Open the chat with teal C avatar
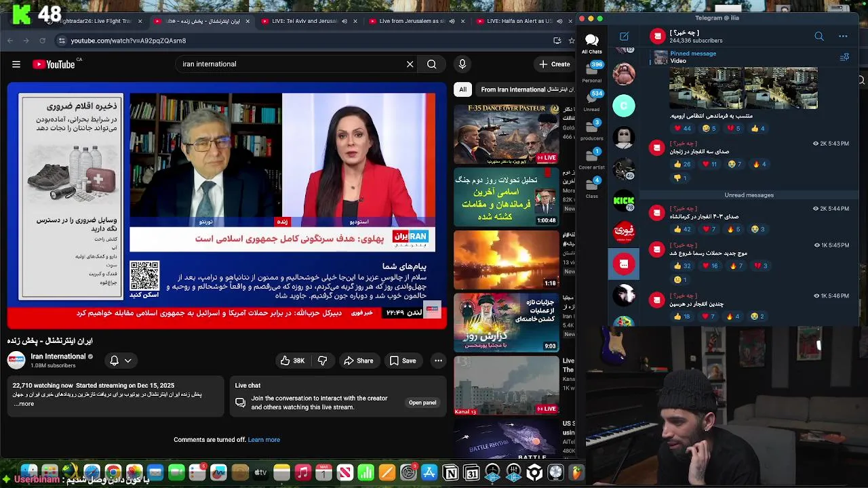 tap(624, 106)
